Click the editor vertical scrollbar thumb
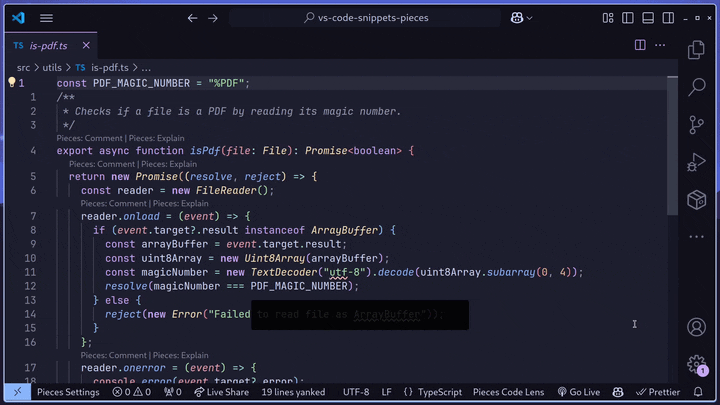This screenshot has height=405, width=720. (x=673, y=146)
